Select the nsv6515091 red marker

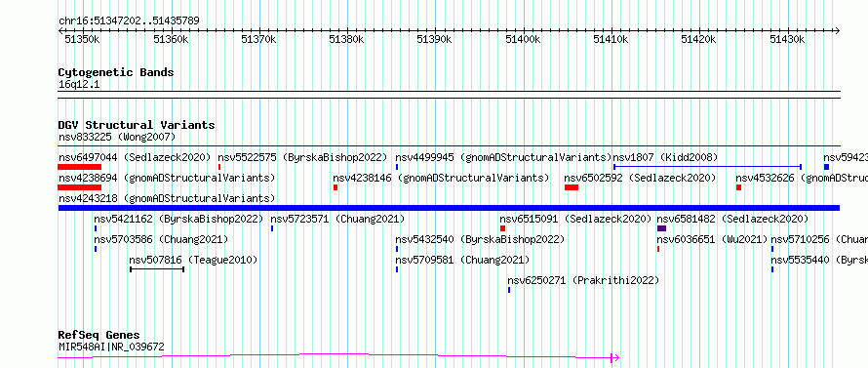pyautogui.click(x=502, y=228)
